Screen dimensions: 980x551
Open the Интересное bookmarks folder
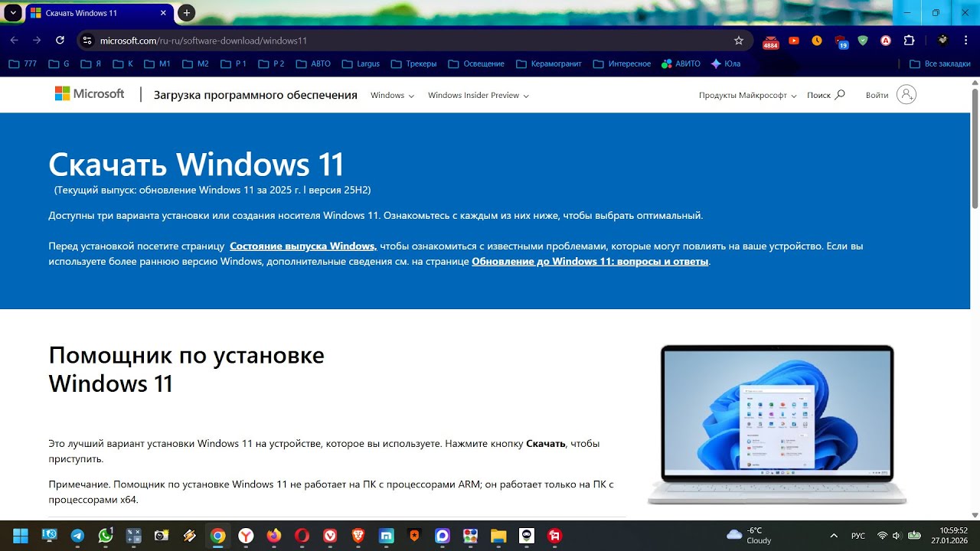622,64
